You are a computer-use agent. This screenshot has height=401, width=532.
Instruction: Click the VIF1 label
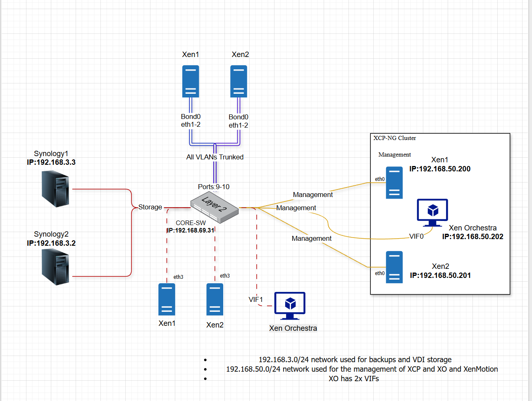tap(256, 299)
